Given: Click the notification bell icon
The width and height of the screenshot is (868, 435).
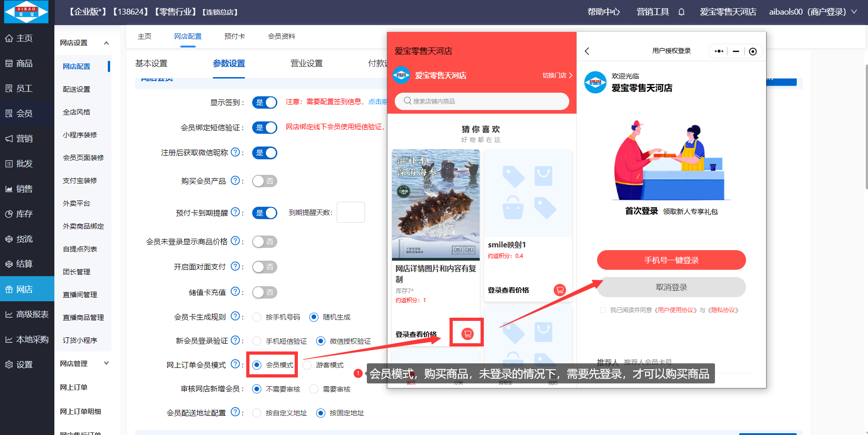Looking at the screenshot, I should [681, 12].
